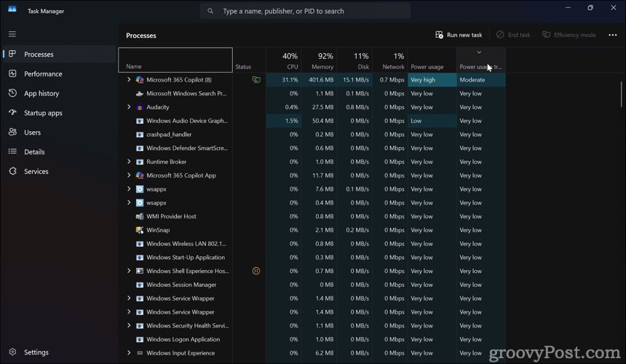
Task: Expand the Audacity process group
Action: point(129,107)
